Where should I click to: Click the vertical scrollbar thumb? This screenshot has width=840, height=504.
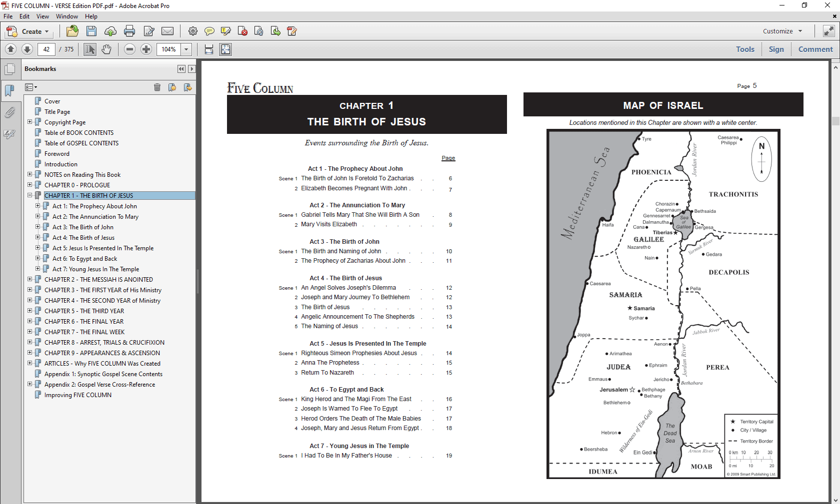(x=835, y=121)
